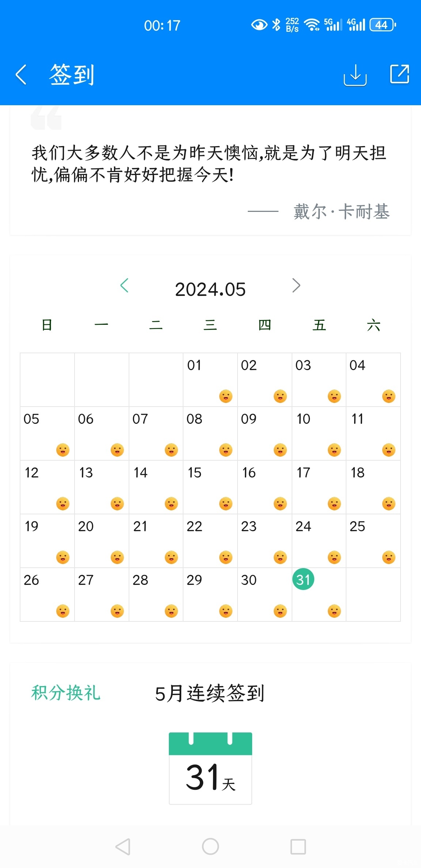421x868 pixels.
Task: Select the highlighted date 31
Action: tap(303, 579)
